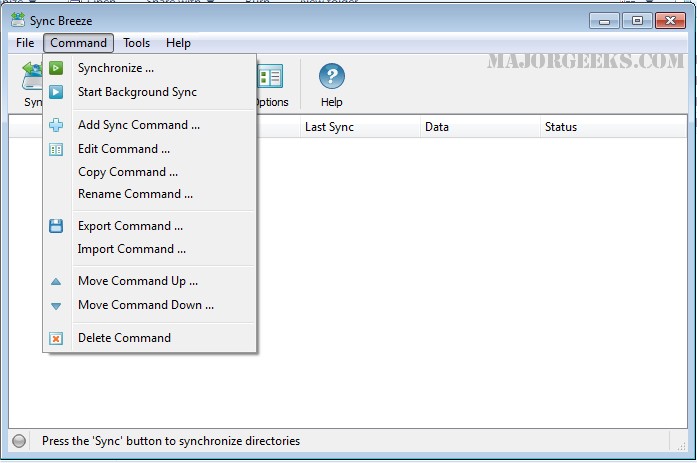Viewport: 697px width, 463px height.
Task: Select Move Command Down ... entry
Action: [x=150, y=305]
